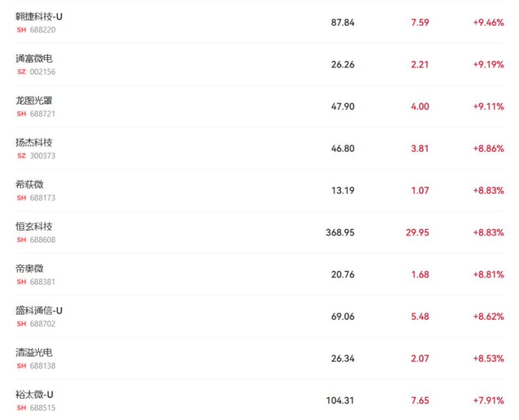Open the 裕太微-U stock name
The height and width of the screenshot is (420, 519).
coord(35,395)
